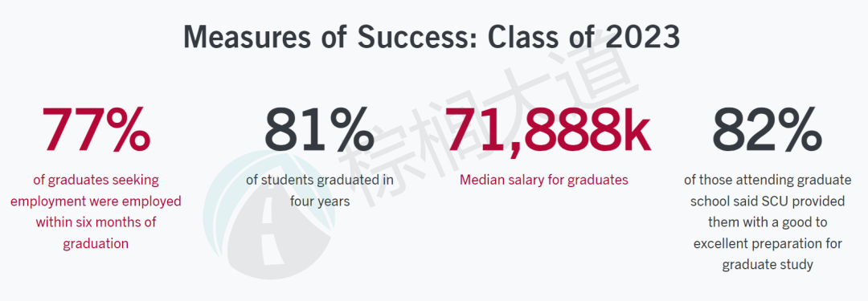Select the red 'graduation' word

[x=96, y=243]
